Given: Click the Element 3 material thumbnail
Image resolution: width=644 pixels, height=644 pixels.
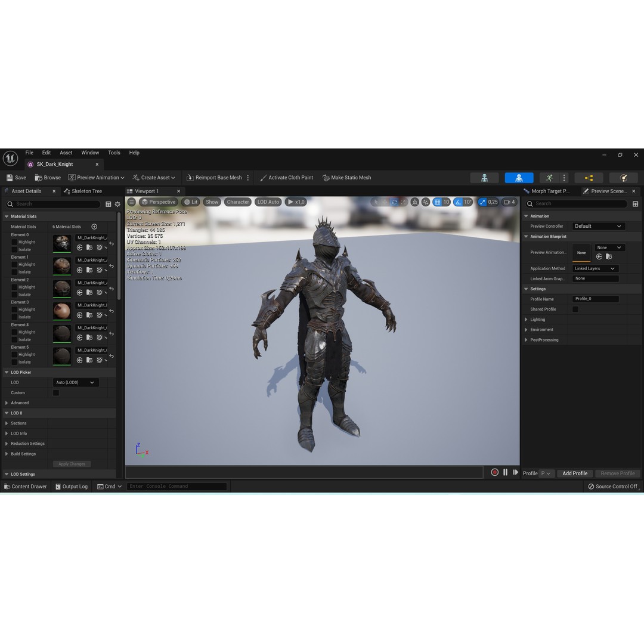Looking at the screenshot, I should point(62,311).
